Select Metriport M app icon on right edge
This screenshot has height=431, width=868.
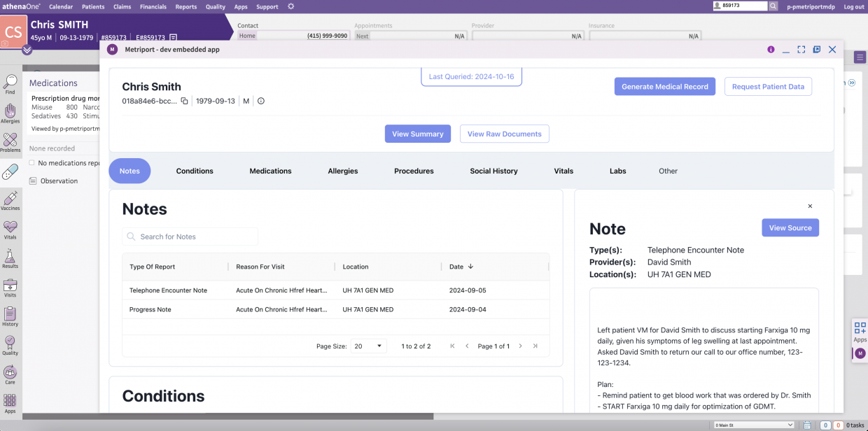(x=860, y=353)
